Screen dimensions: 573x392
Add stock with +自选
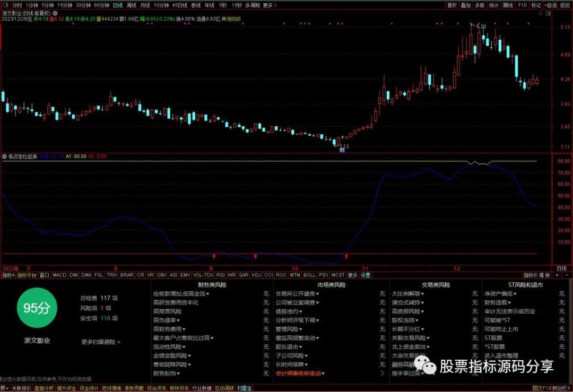[x=551, y=5]
